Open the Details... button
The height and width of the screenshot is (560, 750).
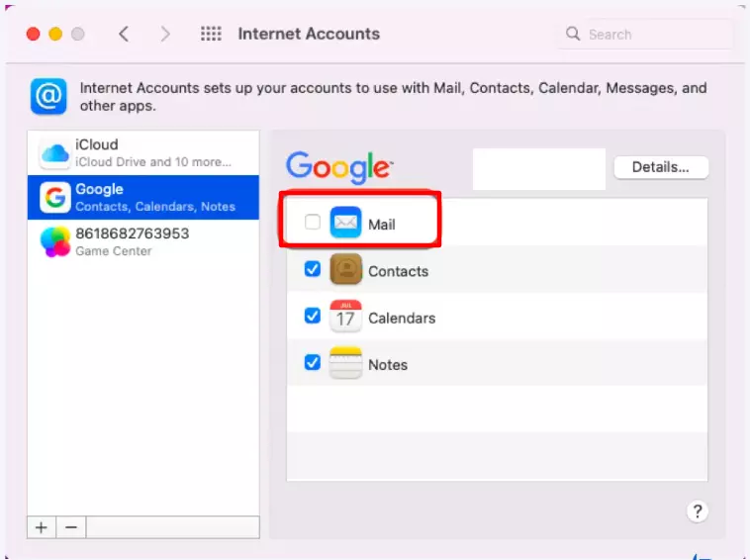click(x=661, y=167)
